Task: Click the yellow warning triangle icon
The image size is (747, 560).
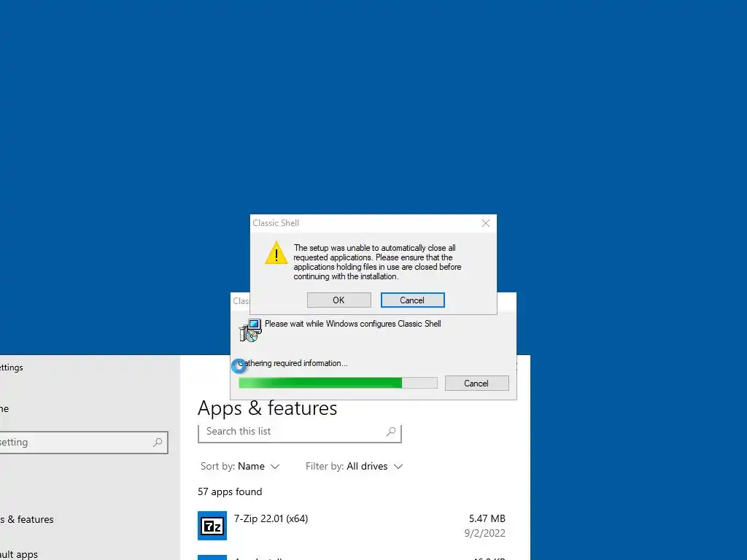Action: [x=276, y=252]
